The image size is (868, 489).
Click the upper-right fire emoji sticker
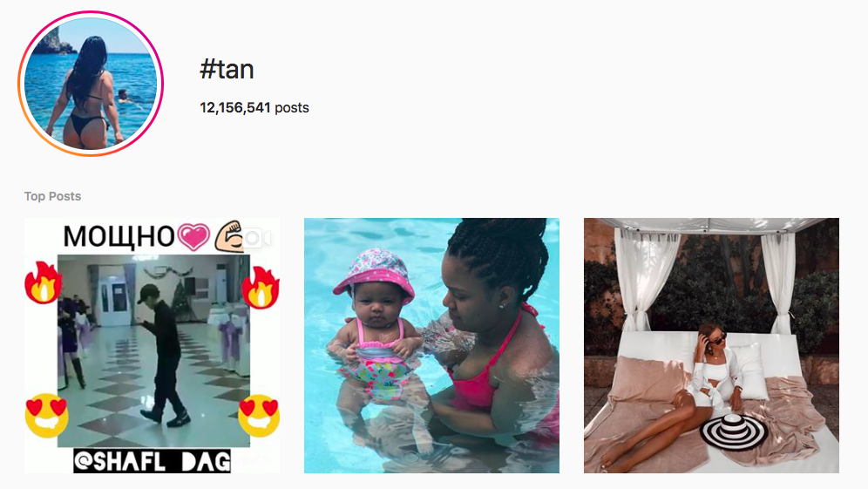[261, 287]
